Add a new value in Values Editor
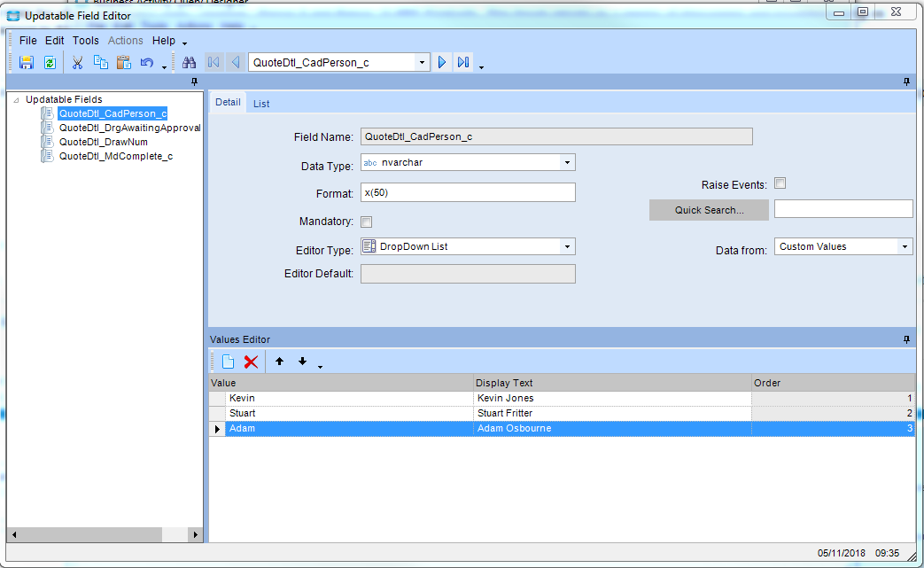924x568 pixels. (x=228, y=362)
